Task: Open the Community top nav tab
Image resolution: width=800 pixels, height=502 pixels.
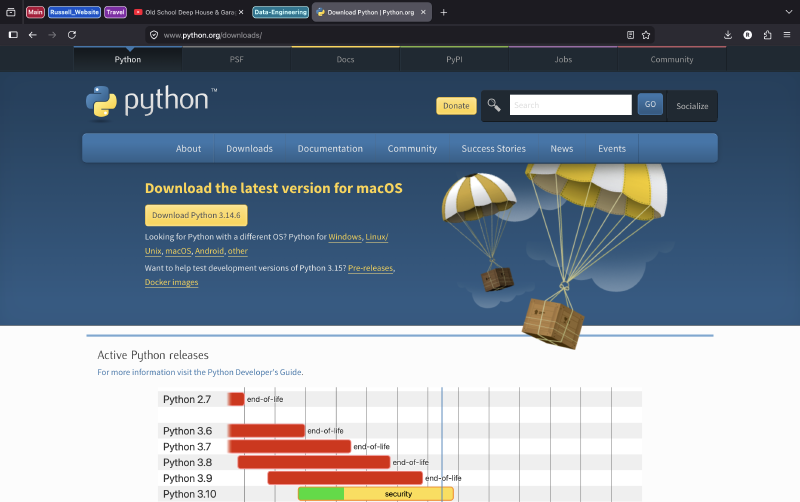Action: (x=672, y=59)
